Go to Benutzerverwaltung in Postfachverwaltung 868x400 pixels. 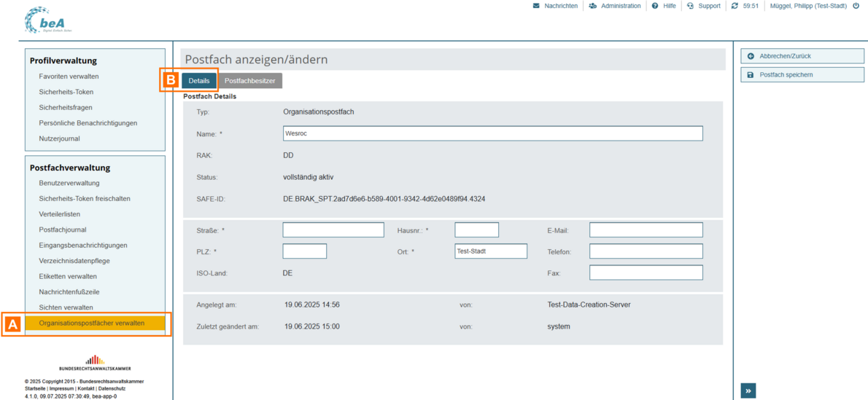[69, 183]
